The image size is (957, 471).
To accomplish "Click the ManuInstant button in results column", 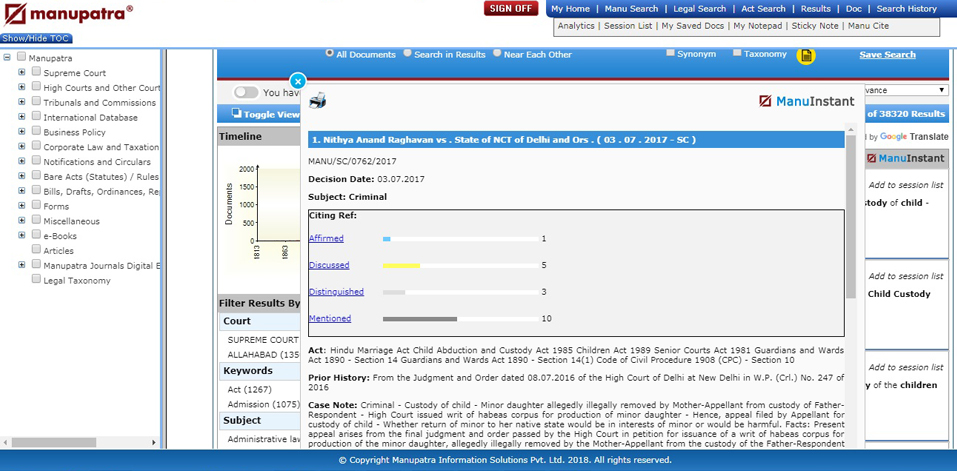I will 905,158.
